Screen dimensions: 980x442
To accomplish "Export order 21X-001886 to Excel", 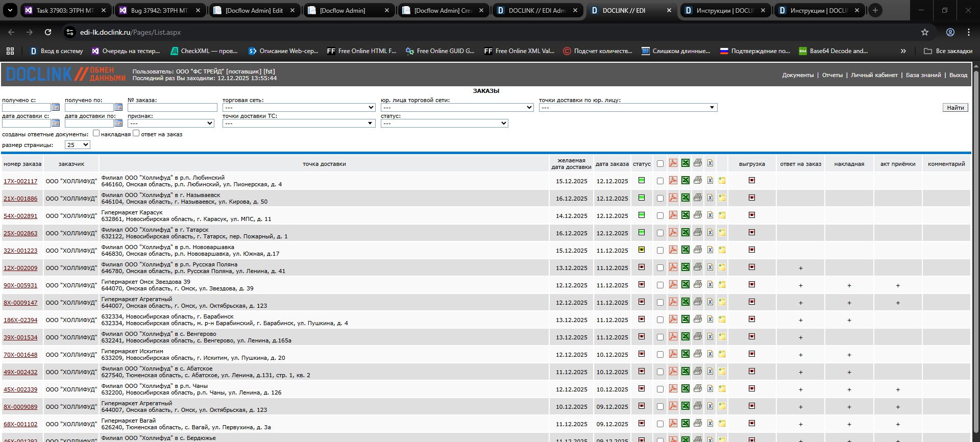I will click(x=685, y=198).
